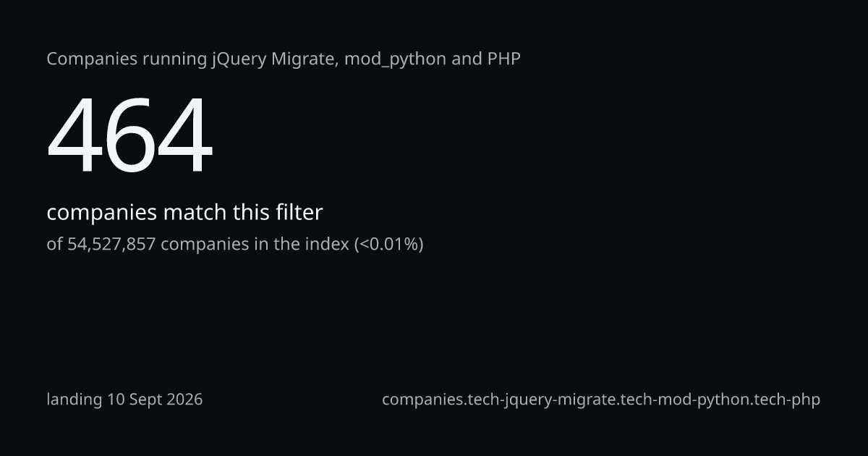Click the large 464 count number
The image size is (868, 456).
click(x=130, y=136)
